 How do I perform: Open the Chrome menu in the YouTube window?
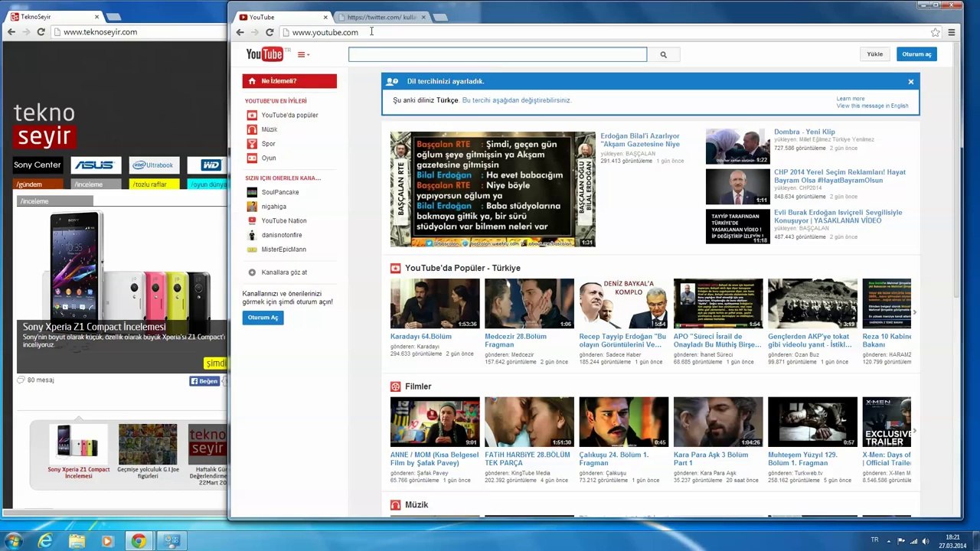[x=952, y=32]
